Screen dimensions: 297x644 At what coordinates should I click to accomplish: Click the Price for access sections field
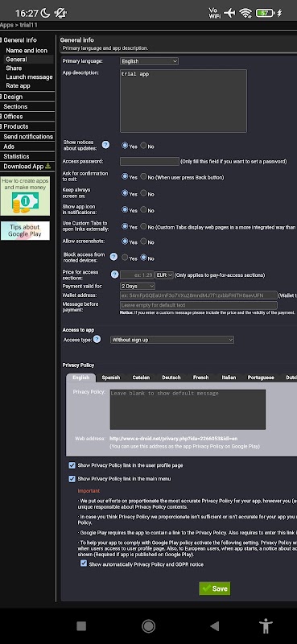point(137,275)
